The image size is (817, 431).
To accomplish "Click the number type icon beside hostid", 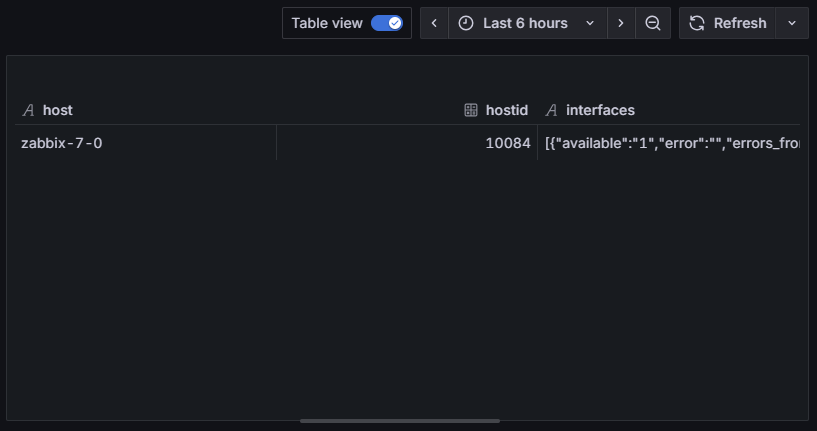I will click(x=471, y=110).
